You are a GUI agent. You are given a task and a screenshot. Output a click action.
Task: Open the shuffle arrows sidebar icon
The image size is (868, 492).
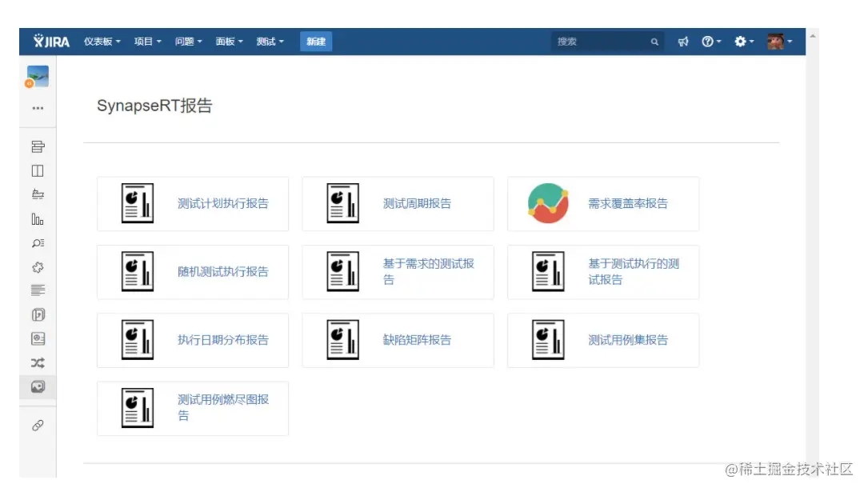click(38, 363)
